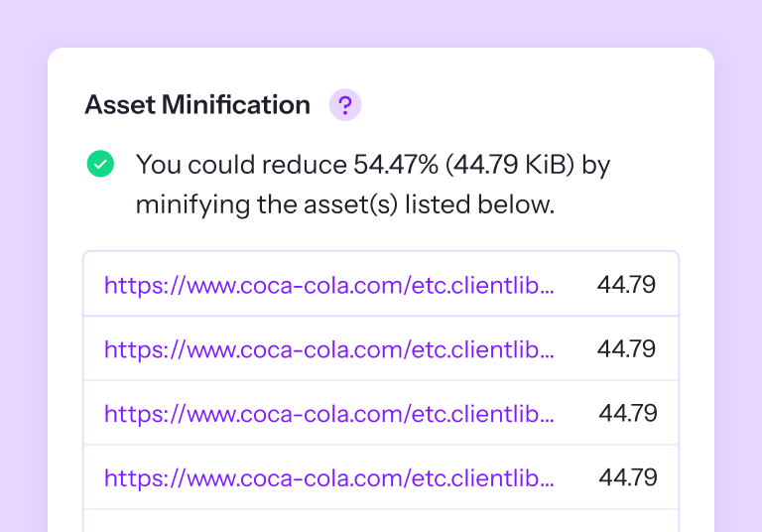The height and width of the screenshot is (532, 762).
Task: Open the first coca-cola.com asset link
Action: coord(329,285)
